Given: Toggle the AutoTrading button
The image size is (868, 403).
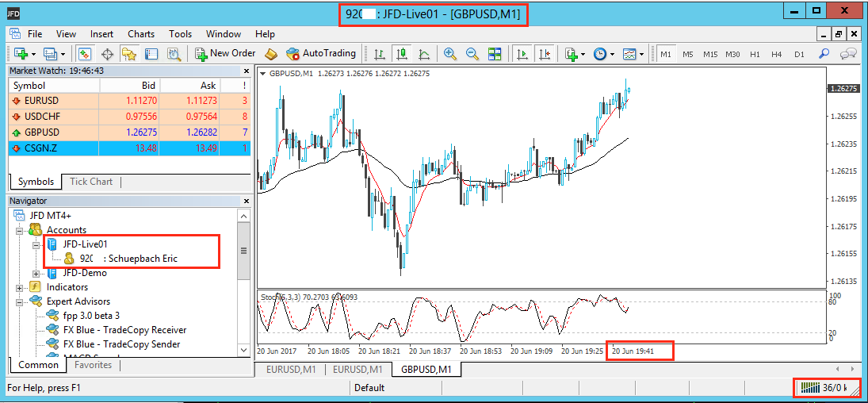Looking at the screenshot, I should tap(320, 53).
